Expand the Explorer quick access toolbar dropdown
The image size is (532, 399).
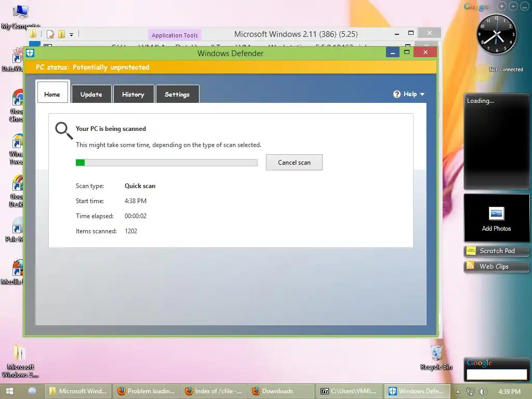pos(71,34)
